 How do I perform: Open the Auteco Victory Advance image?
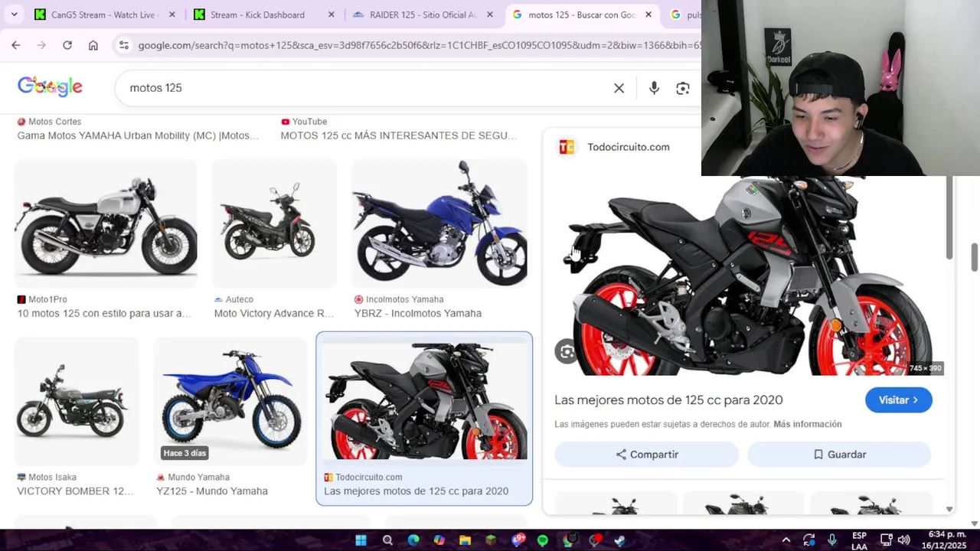pyautogui.click(x=274, y=223)
